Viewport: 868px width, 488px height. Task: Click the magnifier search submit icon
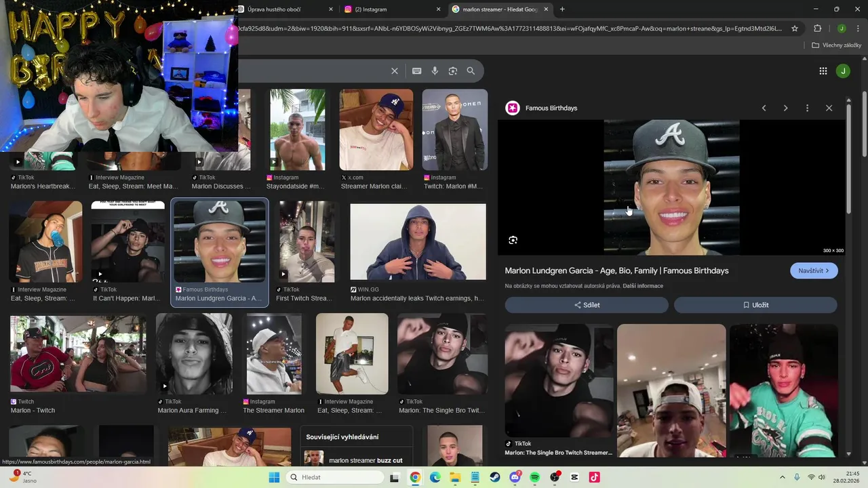pyautogui.click(x=471, y=70)
